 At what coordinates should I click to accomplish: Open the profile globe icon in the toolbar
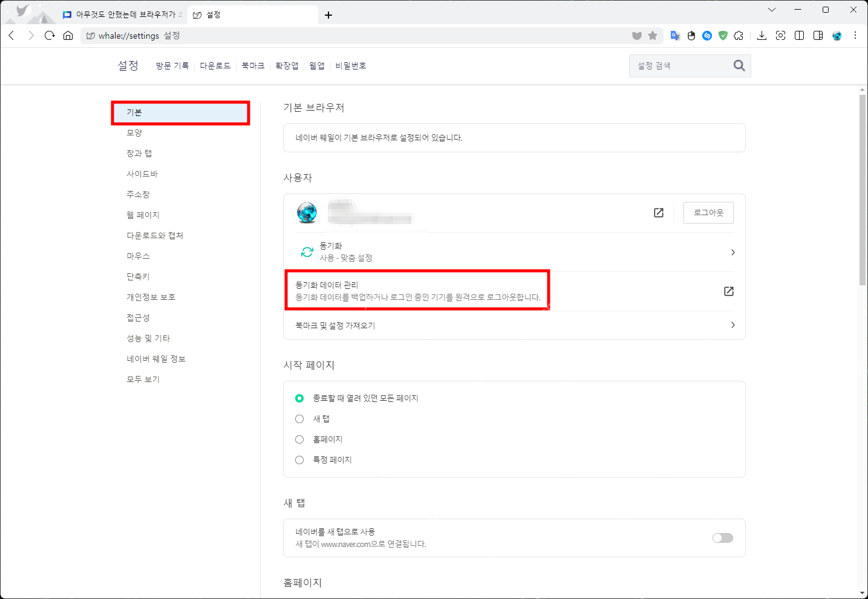click(837, 36)
